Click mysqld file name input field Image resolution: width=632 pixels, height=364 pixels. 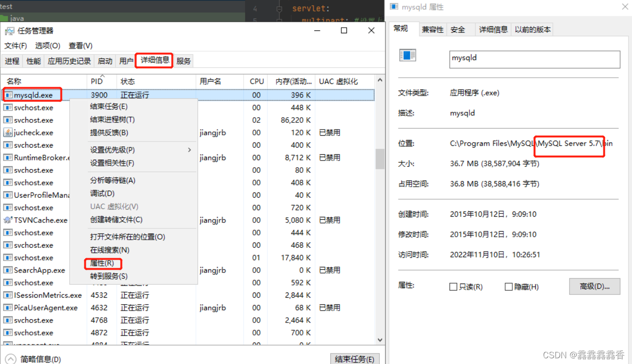pos(535,59)
